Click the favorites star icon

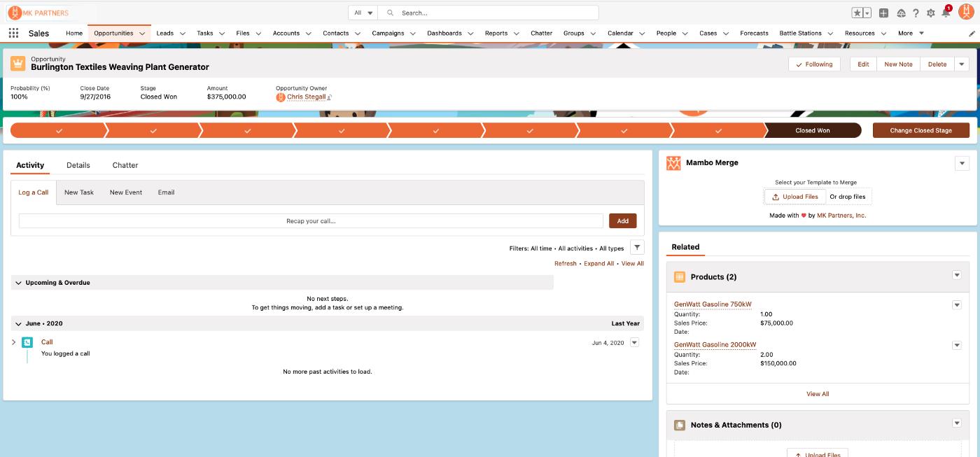(x=857, y=13)
